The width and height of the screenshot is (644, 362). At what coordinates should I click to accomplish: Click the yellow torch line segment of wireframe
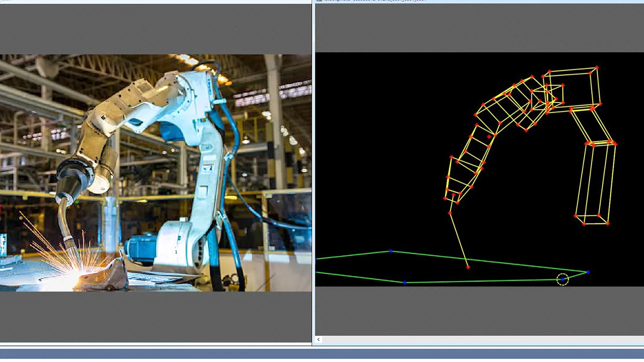[459, 240]
